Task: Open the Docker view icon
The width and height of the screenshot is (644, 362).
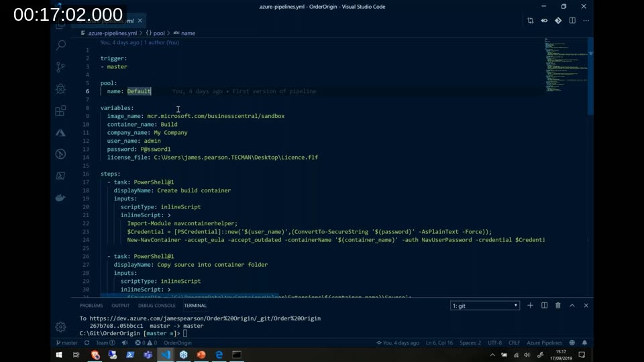Action: (x=61, y=198)
